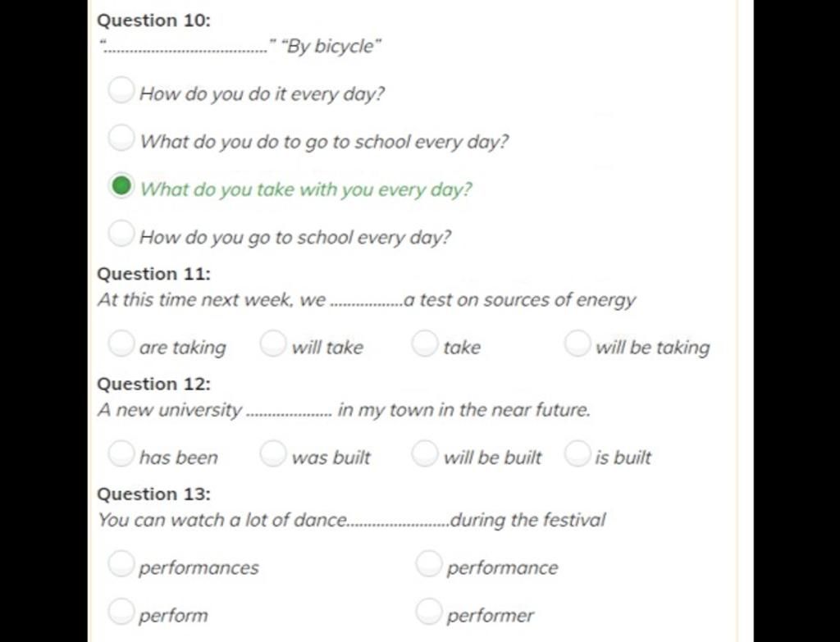Choose "What do you do to go to school every day?"

click(121, 138)
